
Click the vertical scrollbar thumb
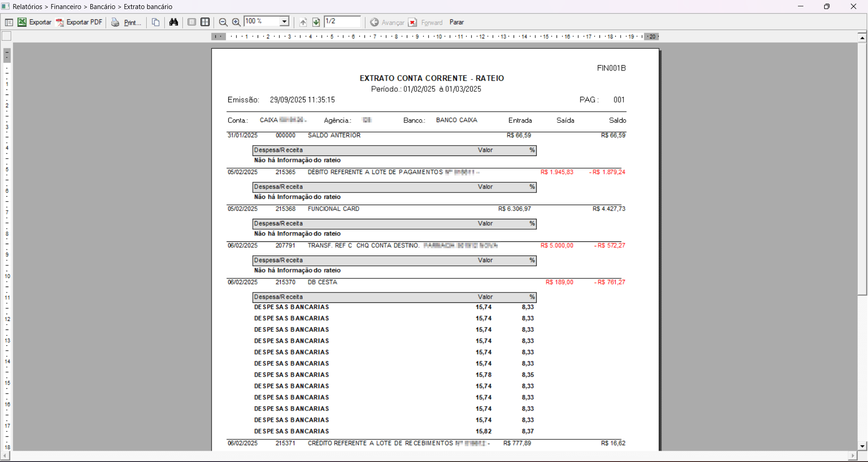862,169
